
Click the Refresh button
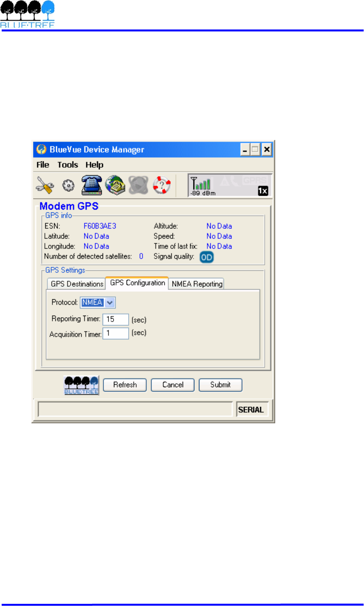point(125,385)
